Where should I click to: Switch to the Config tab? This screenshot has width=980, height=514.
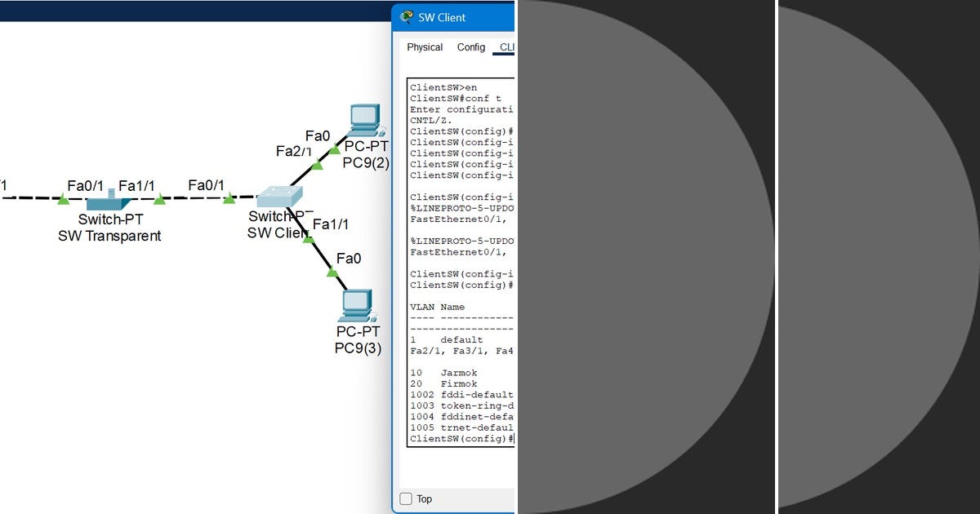pos(471,47)
